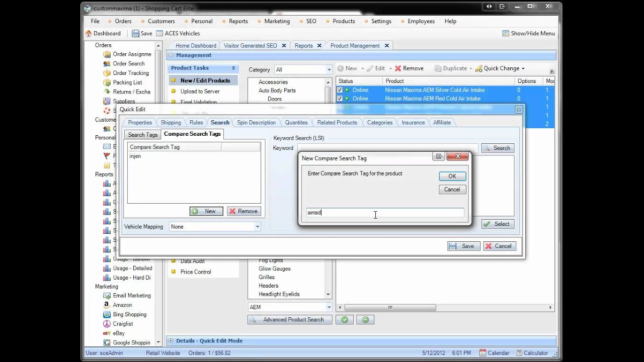This screenshot has width=644, height=362.
Task: Click Remove button under Compare Search Tags
Action: pyautogui.click(x=244, y=211)
